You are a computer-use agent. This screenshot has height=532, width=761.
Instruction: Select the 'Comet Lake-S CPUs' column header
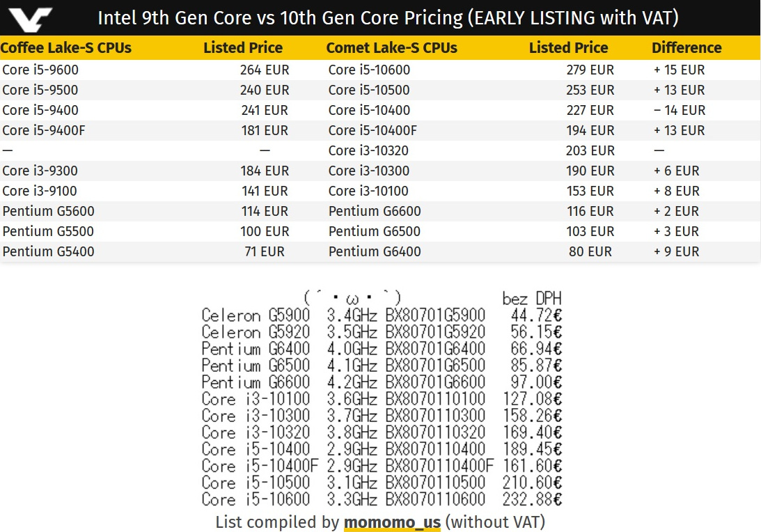pyautogui.click(x=392, y=47)
